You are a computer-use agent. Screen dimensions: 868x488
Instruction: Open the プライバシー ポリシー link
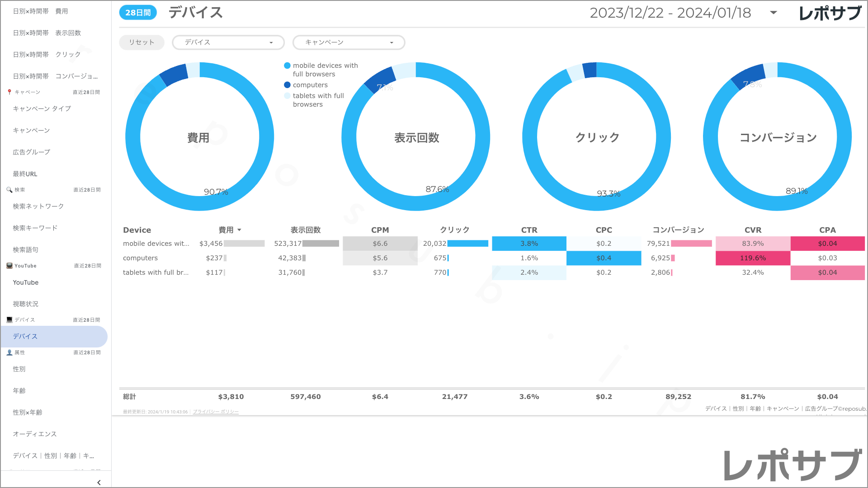(216, 412)
